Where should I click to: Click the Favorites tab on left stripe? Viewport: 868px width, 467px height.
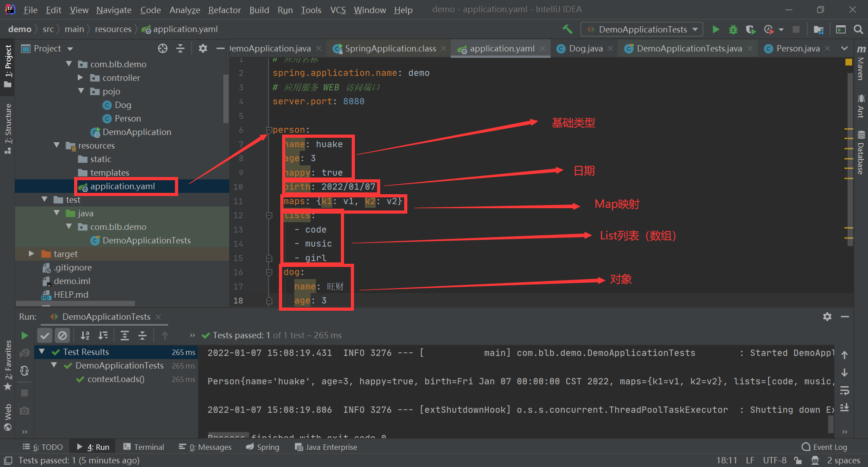tap(8, 365)
